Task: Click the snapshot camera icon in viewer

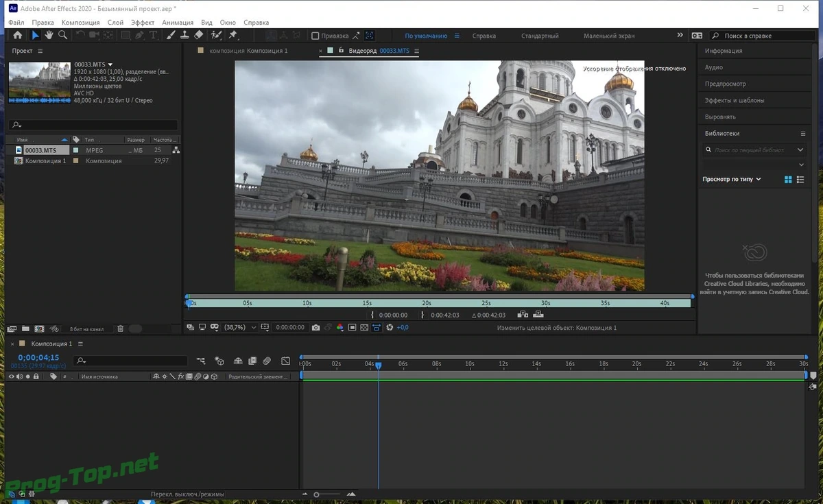Action: tap(315, 328)
